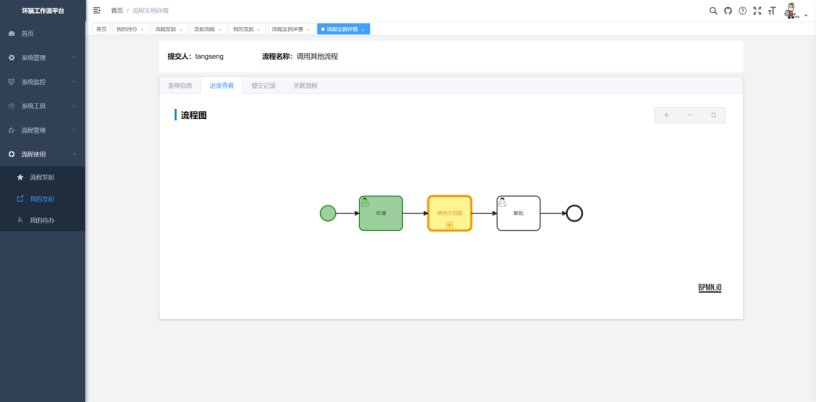Reset the flowchart view with refresh button

tap(713, 115)
